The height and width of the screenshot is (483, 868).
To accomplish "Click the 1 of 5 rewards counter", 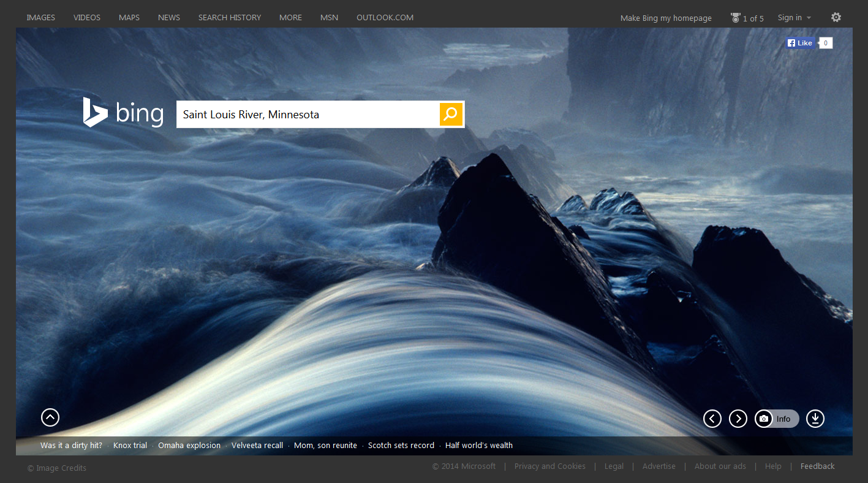I will click(x=753, y=18).
